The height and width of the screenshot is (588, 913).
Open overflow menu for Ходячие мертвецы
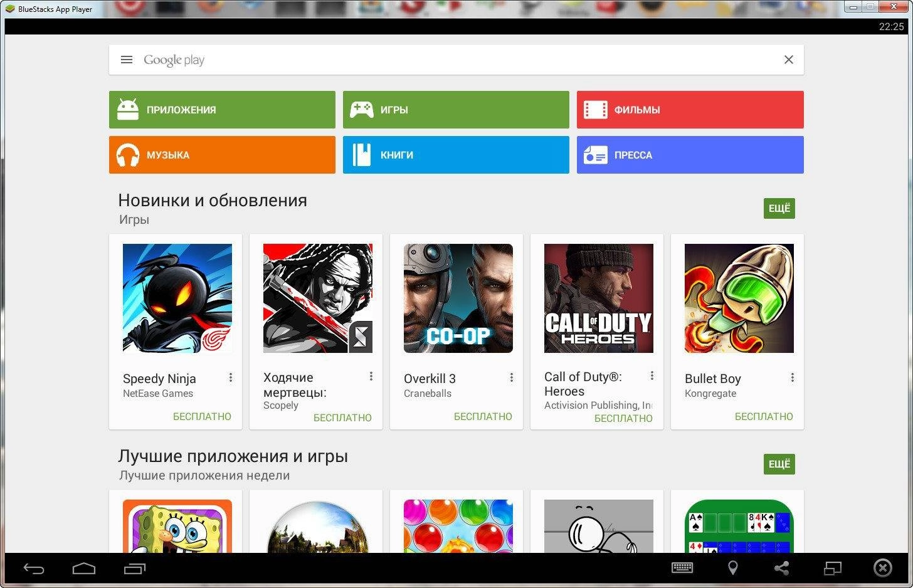(x=371, y=376)
